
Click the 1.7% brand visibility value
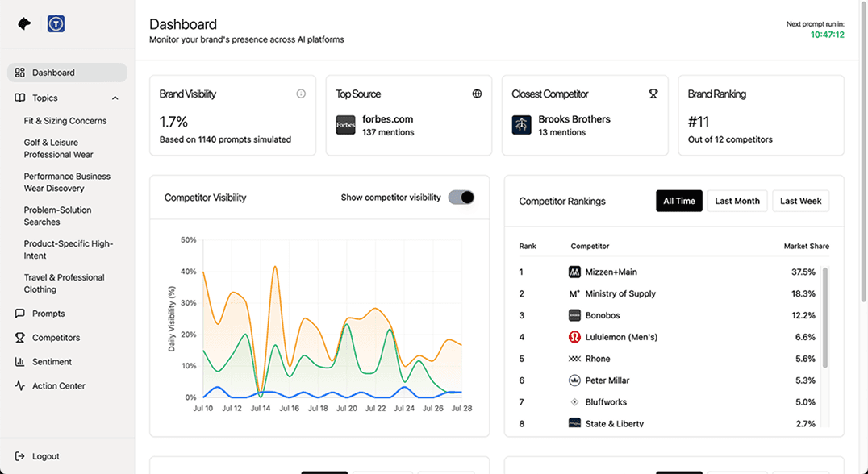pos(173,122)
